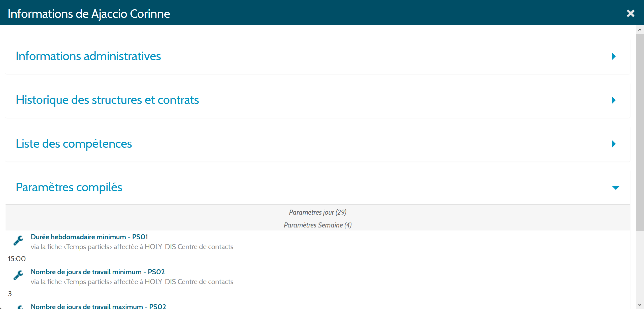The image size is (644, 309).
Task: Collapse Paramètres compilés arrow
Action: [616, 188]
